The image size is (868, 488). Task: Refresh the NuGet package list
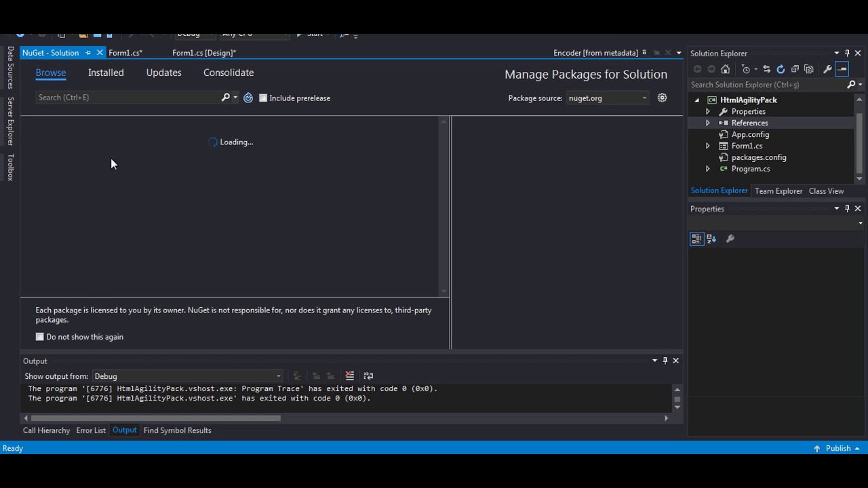click(x=248, y=98)
